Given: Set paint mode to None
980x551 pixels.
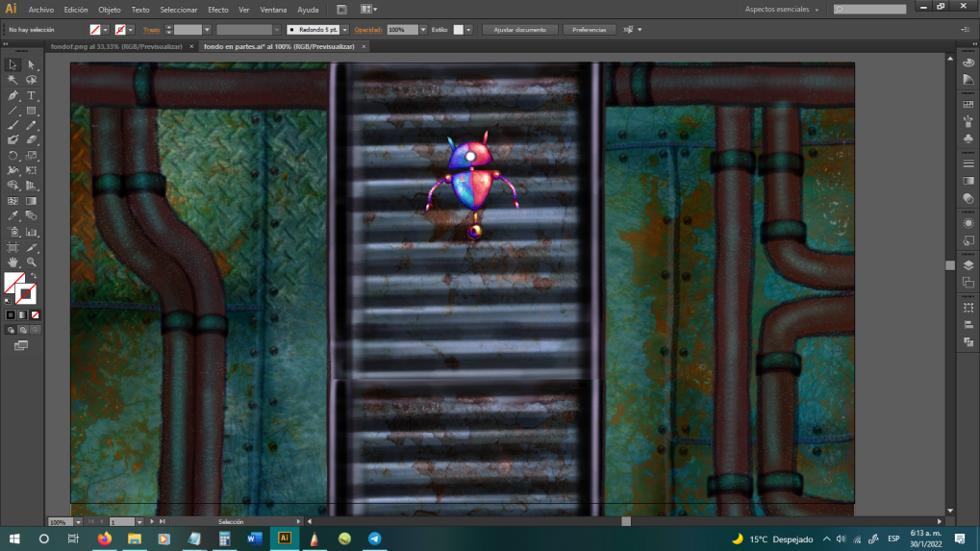Looking at the screenshot, I should [35, 314].
